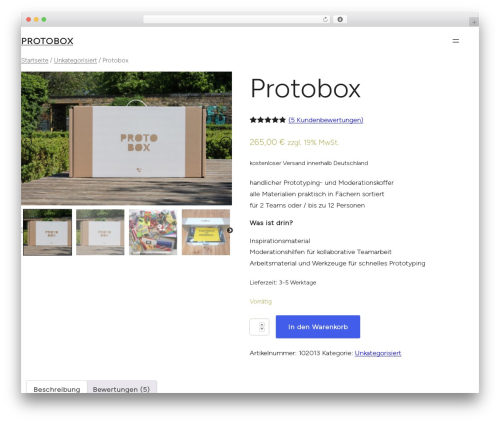
Task: Click the PROTOBOX site logo
Action: [47, 41]
